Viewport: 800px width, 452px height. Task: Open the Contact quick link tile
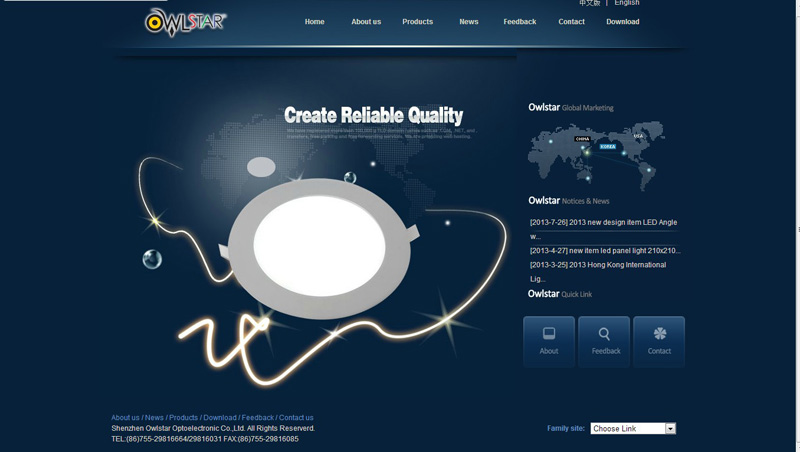(659, 341)
